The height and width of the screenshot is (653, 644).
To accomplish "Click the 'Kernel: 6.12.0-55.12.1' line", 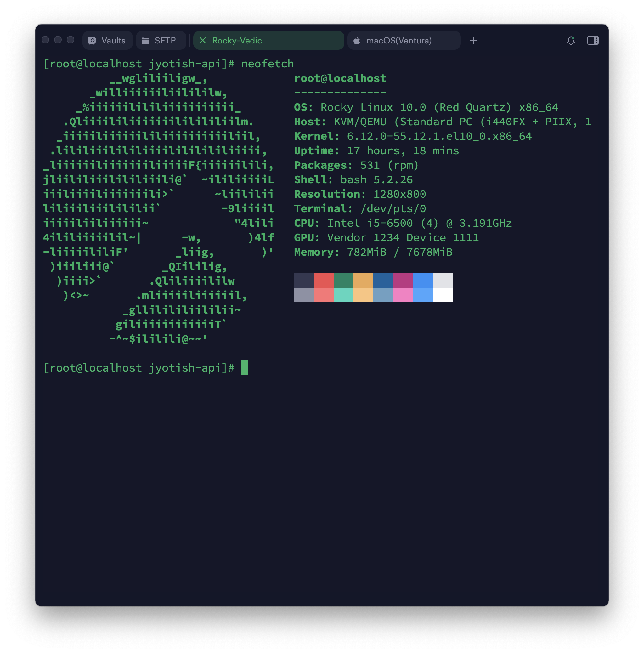I will click(413, 137).
